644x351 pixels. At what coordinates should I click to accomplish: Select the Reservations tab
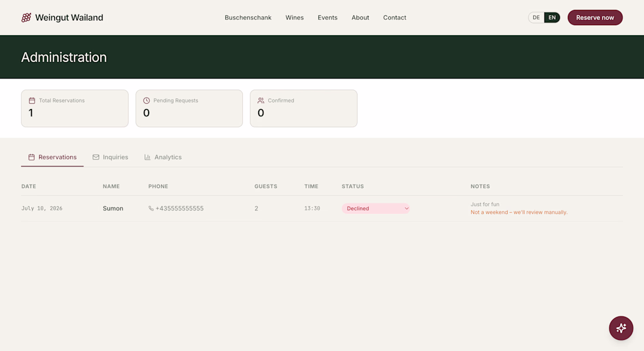pyautogui.click(x=52, y=157)
